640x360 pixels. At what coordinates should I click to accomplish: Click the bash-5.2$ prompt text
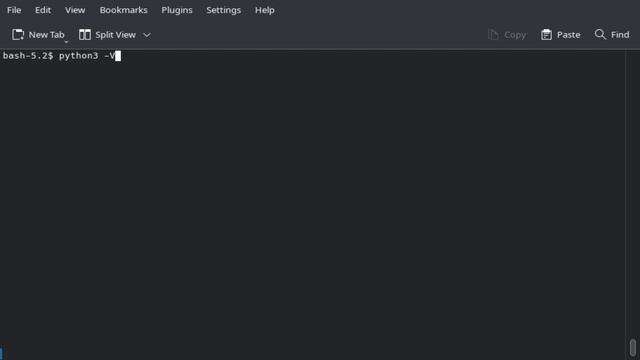click(x=28, y=56)
